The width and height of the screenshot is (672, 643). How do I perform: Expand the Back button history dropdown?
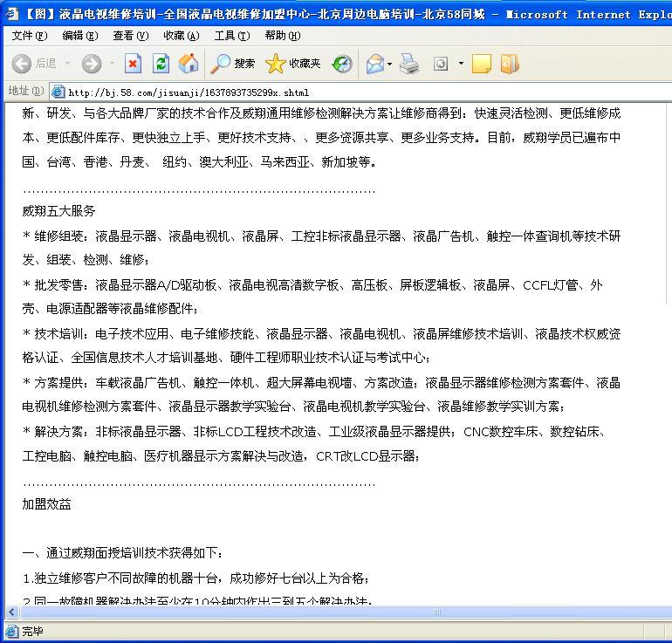[x=66, y=64]
